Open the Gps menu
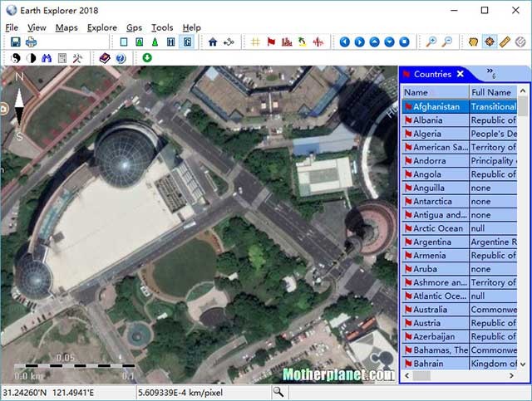 pos(134,27)
